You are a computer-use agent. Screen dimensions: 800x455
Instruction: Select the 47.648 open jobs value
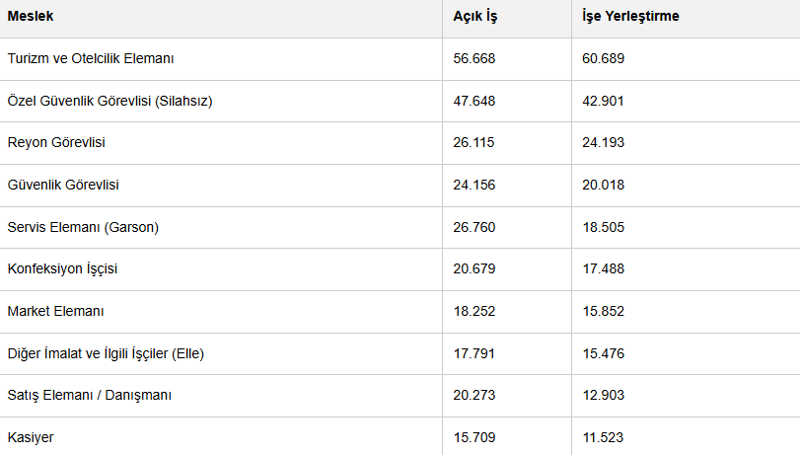pos(474,101)
